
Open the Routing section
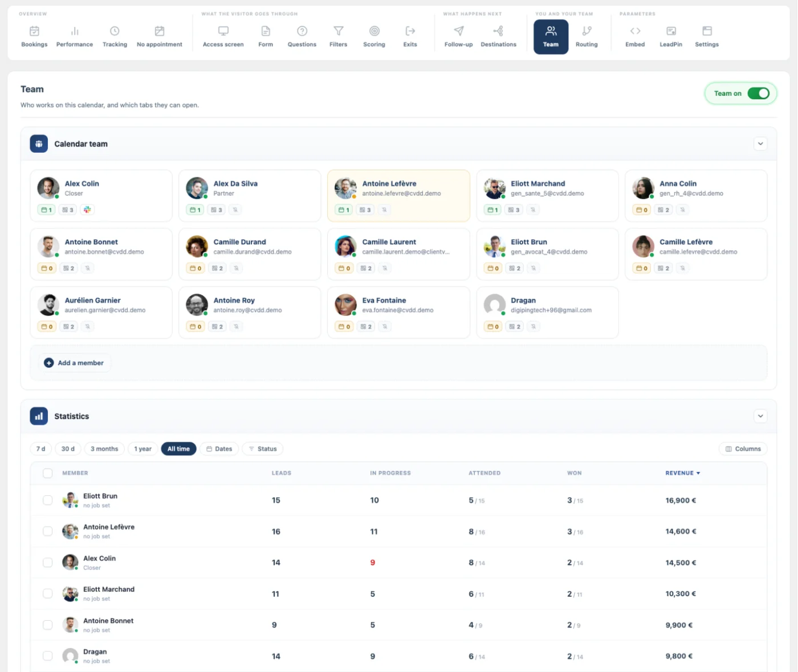587,36
